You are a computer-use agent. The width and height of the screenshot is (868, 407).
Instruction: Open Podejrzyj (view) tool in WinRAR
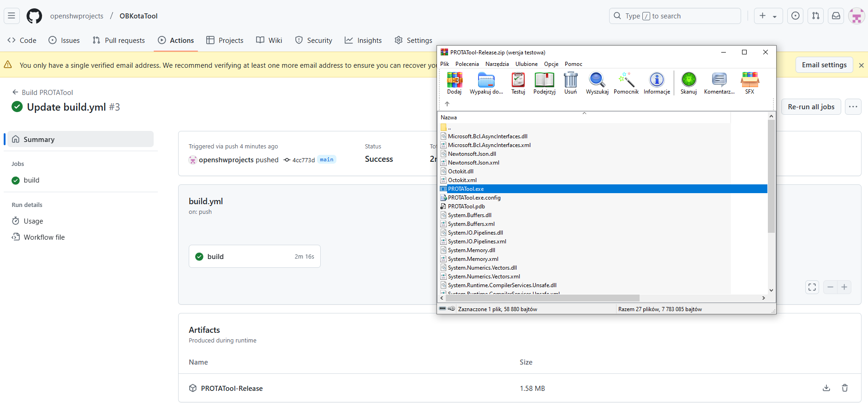click(545, 83)
